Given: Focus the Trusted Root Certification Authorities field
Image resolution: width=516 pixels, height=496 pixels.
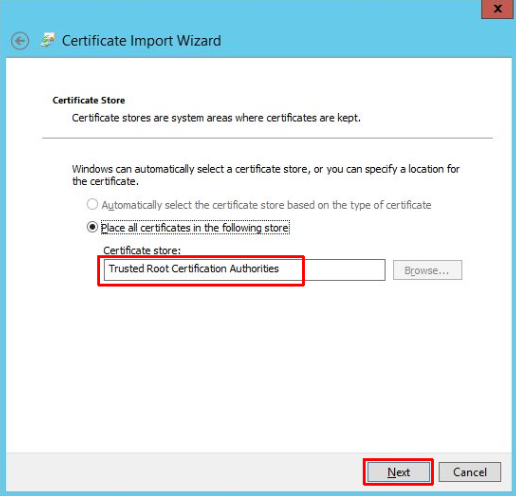Looking at the screenshot, I should coord(244,270).
